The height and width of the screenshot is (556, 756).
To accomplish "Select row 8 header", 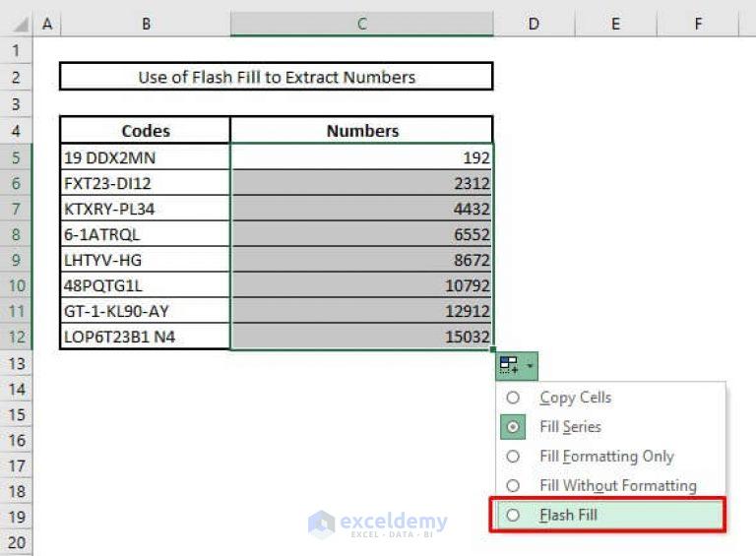I will 16,233.
